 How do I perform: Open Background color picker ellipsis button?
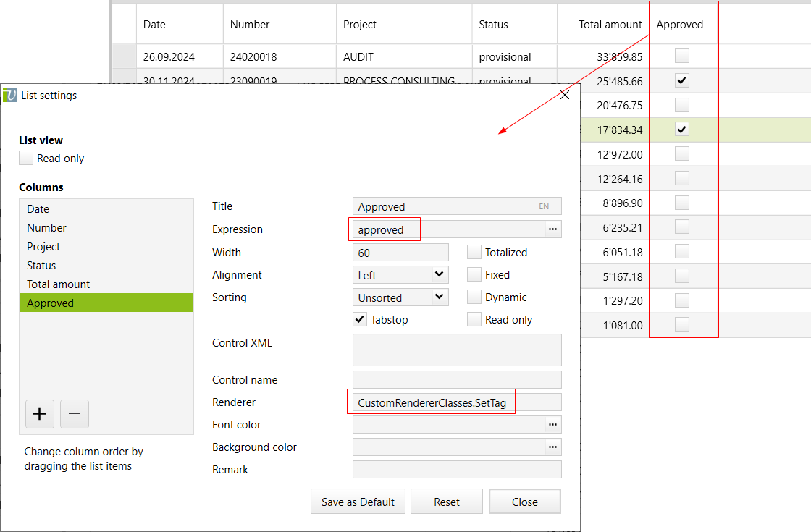tap(552, 447)
